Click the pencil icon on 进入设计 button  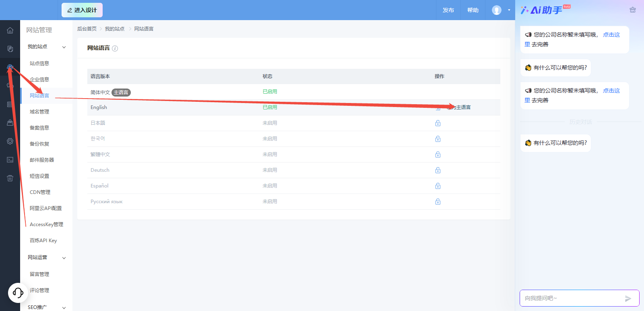point(70,10)
